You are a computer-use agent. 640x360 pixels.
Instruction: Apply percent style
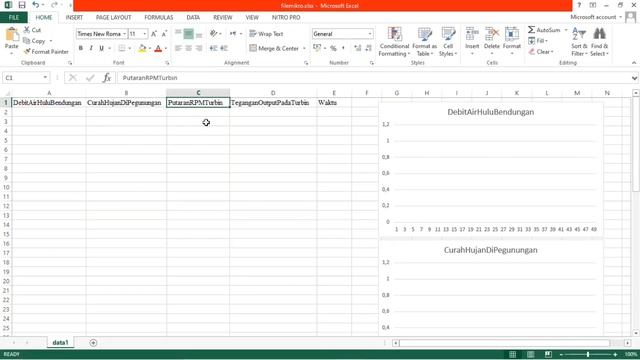(333, 48)
